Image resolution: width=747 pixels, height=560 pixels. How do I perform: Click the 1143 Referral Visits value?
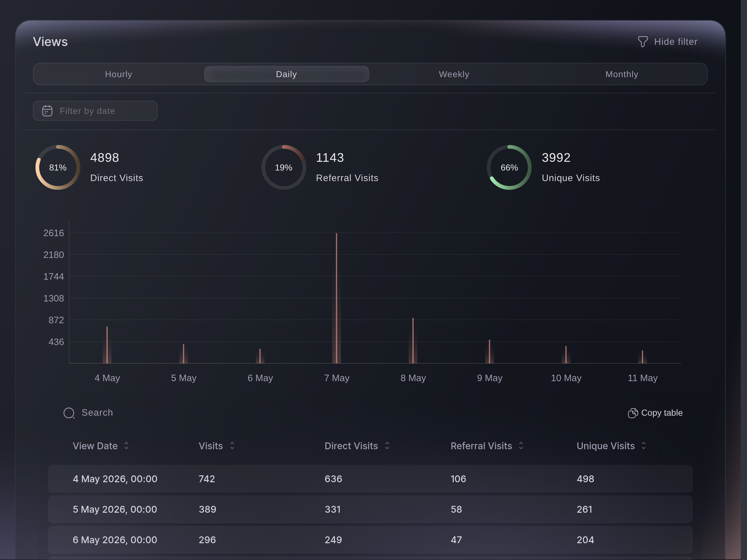coord(330,158)
